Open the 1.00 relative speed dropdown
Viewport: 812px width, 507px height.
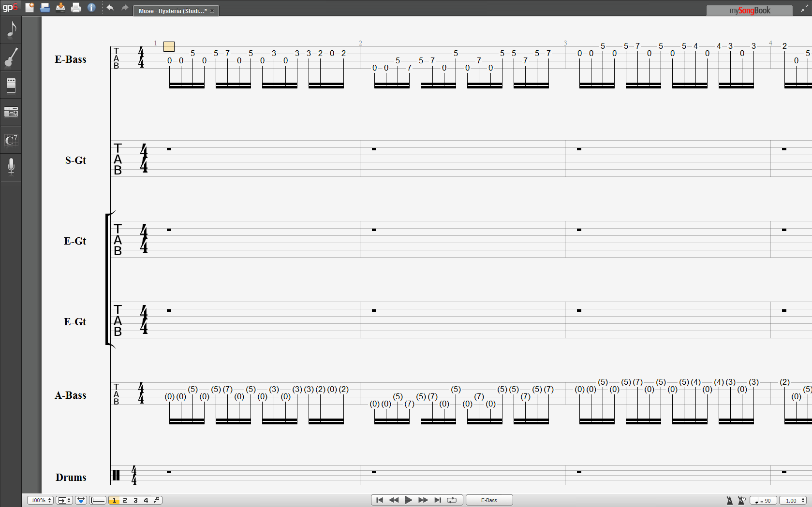pos(793,500)
